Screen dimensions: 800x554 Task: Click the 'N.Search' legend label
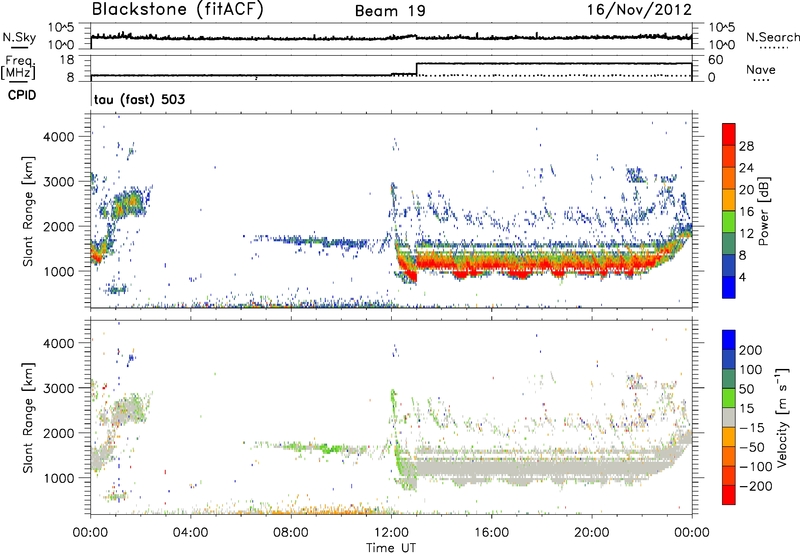coord(772,37)
